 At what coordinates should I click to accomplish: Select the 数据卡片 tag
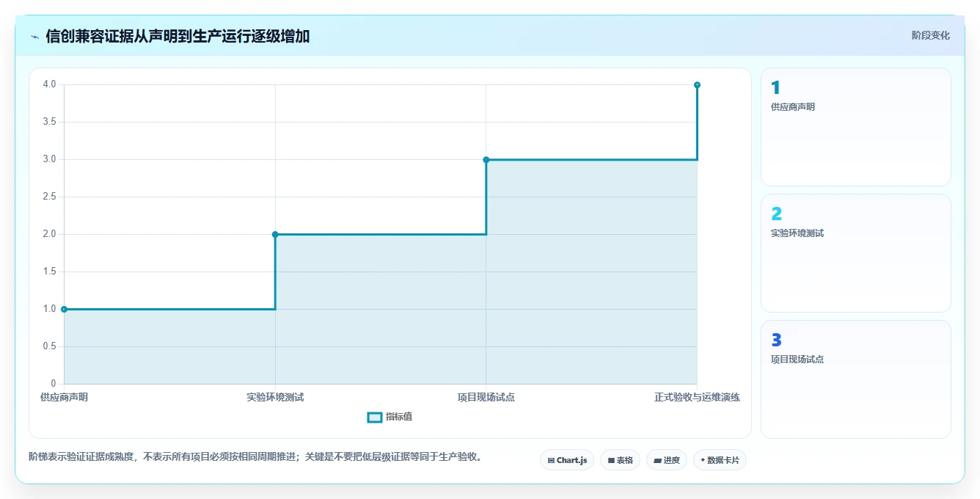click(720, 460)
